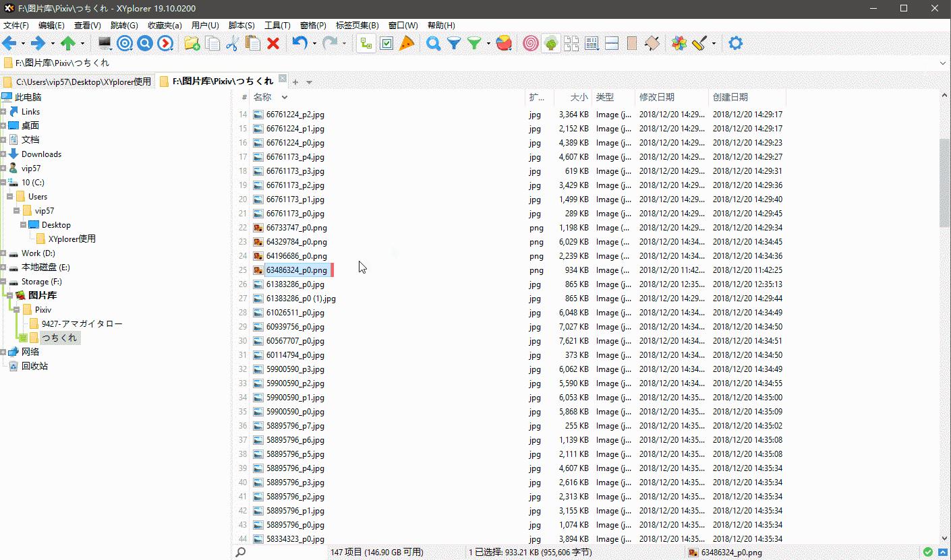
Task: Open Color Filters with the pie icon
Action: [505, 42]
